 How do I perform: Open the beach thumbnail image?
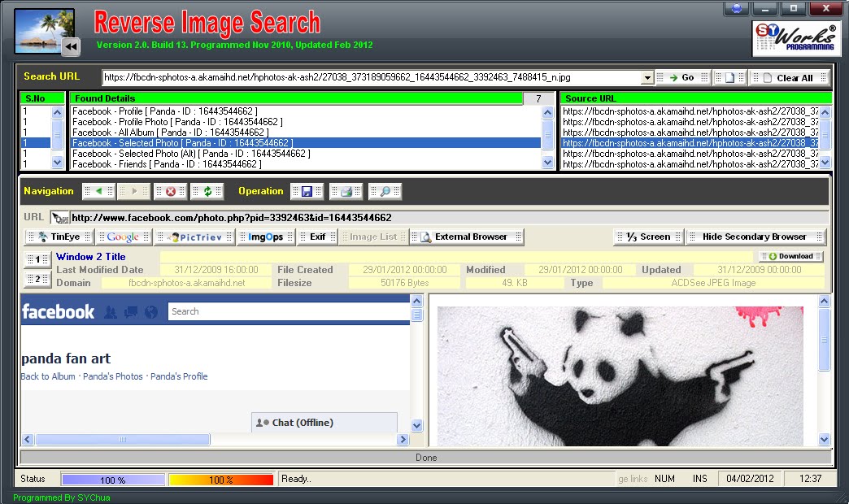click(x=44, y=31)
